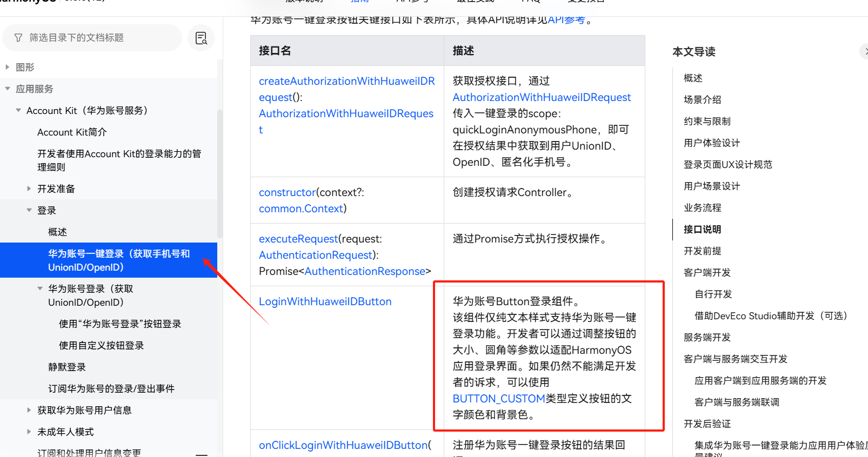Collapse the 登录 node
This screenshot has width=868, height=457.
[x=29, y=210]
